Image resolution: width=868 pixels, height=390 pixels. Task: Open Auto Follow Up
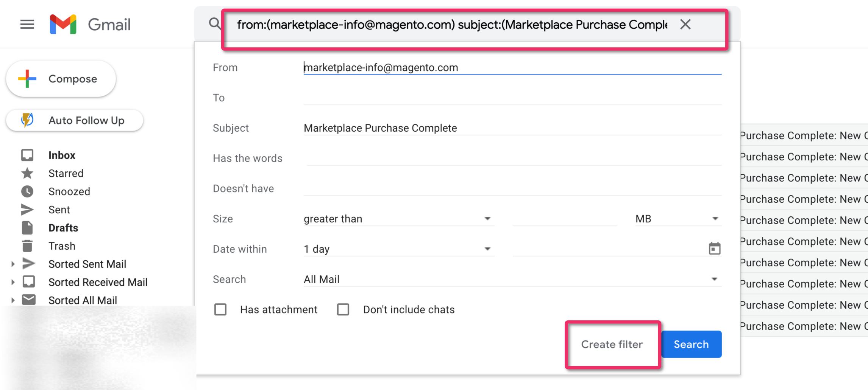(75, 120)
